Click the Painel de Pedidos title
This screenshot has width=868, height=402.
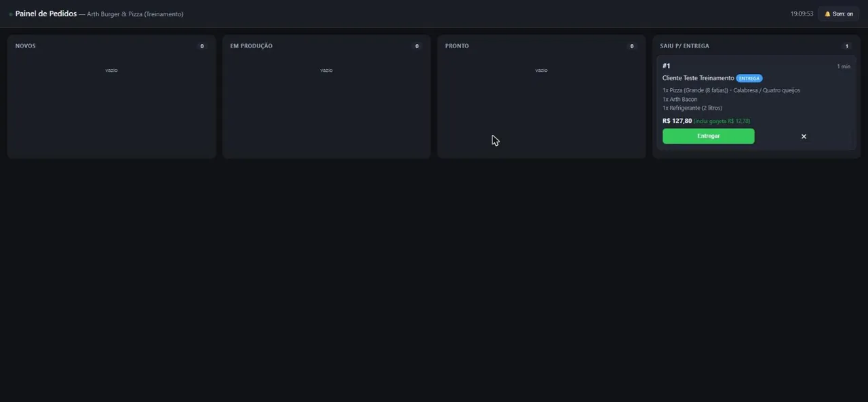[x=46, y=14]
